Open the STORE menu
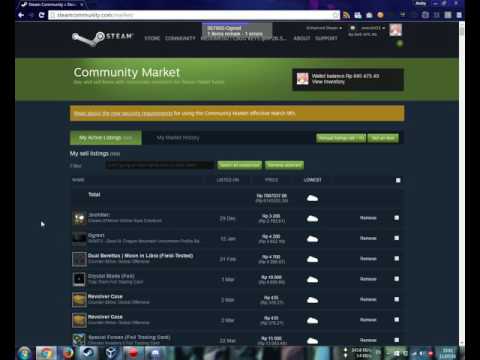This screenshot has width=480, height=360. [x=152, y=38]
